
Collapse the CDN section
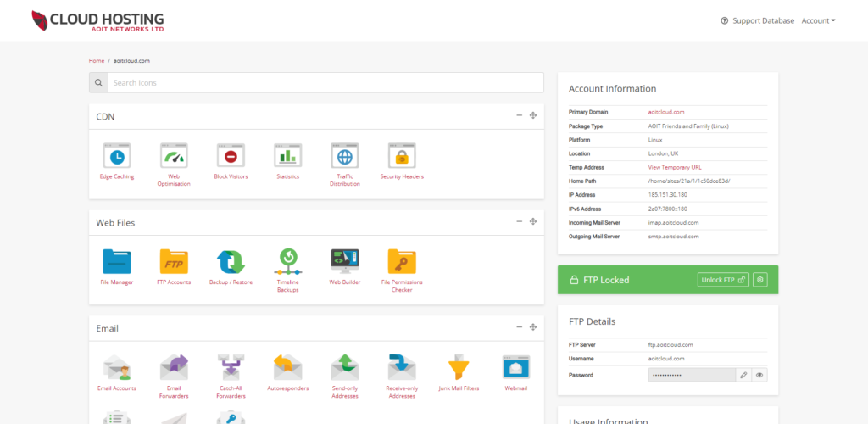click(520, 115)
